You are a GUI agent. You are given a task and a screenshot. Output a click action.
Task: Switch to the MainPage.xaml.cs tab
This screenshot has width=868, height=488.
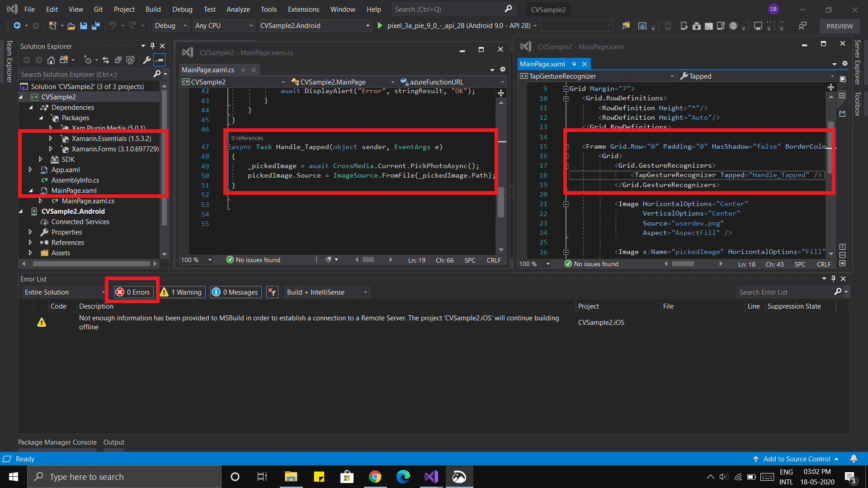pos(208,70)
